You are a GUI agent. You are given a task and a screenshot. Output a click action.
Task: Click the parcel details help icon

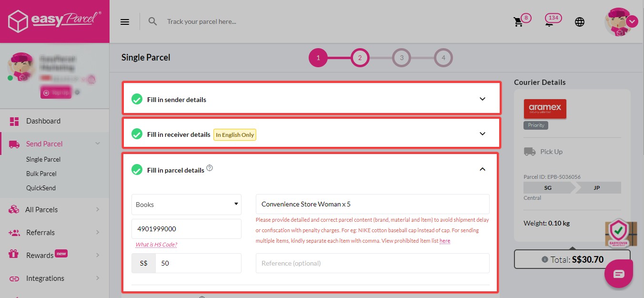(210, 168)
